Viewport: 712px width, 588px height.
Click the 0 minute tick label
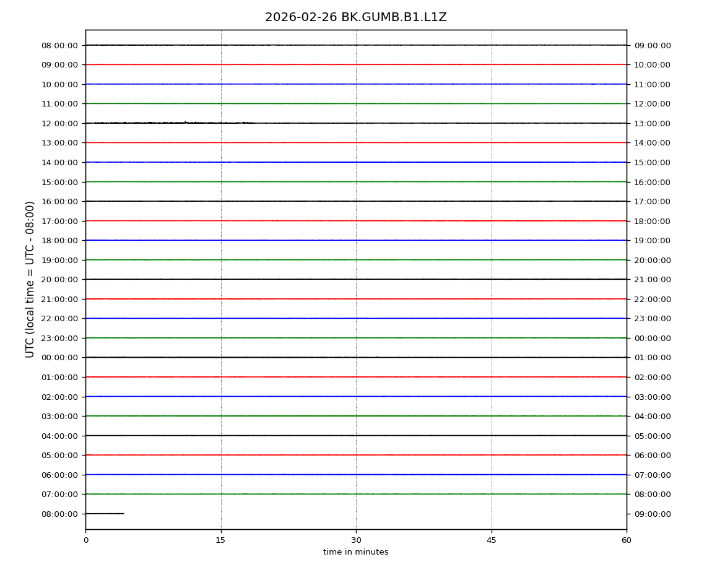coord(85,540)
